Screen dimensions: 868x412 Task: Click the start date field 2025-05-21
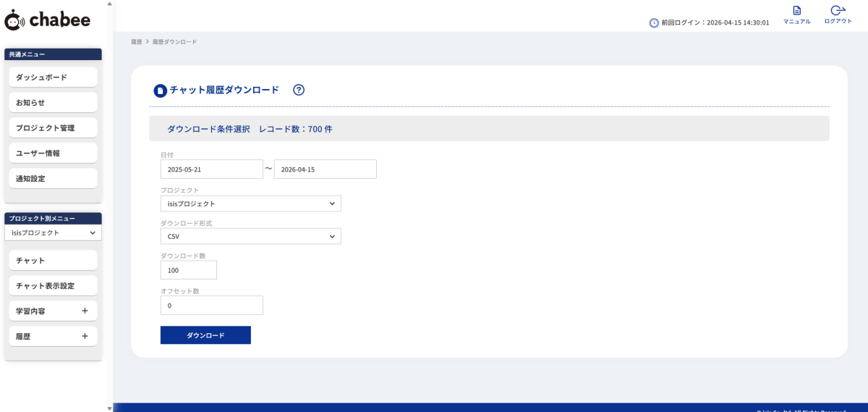(211, 169)
